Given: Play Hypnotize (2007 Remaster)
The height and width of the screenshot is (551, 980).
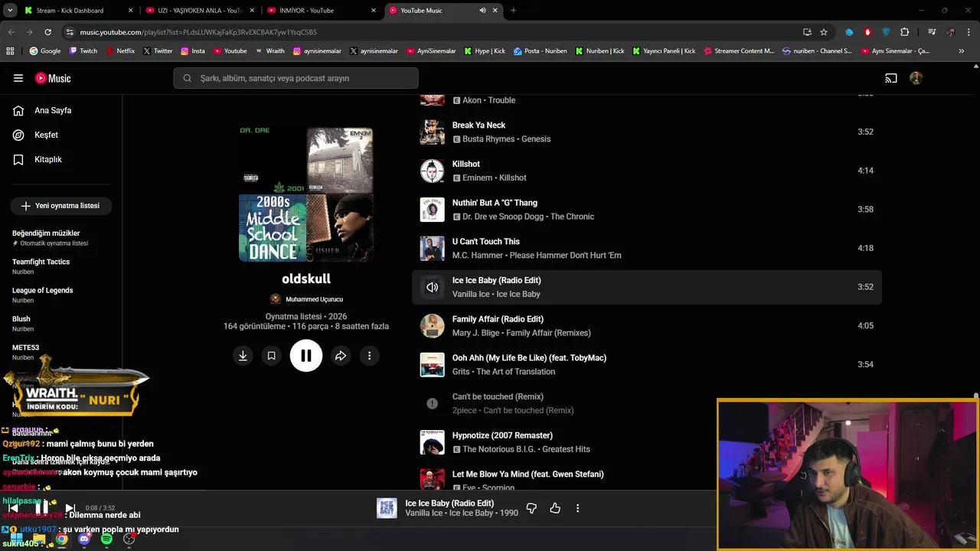Looking at the screenshot, I should (502, 435).
